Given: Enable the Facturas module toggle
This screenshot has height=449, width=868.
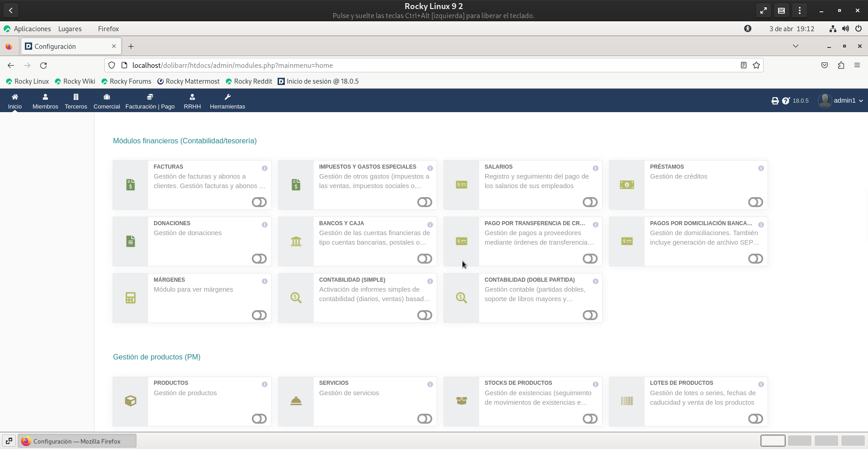Looking at the screenshot, I should click(x=259, y=202).
